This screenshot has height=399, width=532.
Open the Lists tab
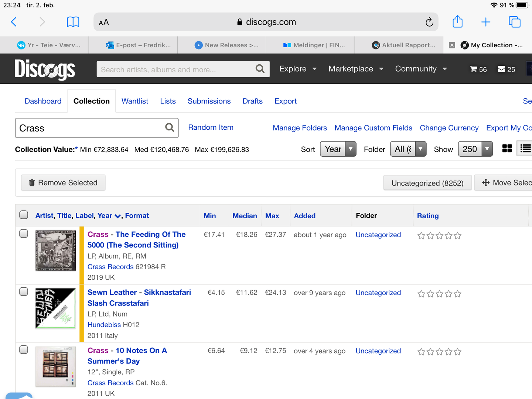[x=168, y=101]
